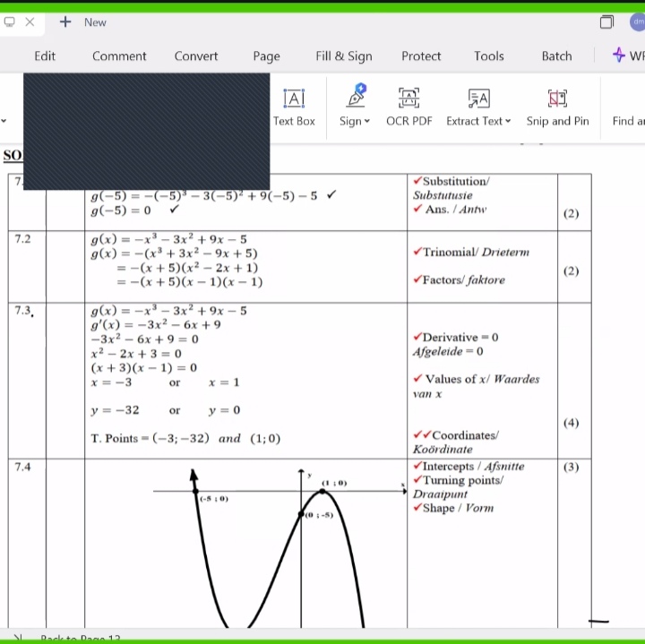Expand the dropdown arrow left of the toolbar

4,122
